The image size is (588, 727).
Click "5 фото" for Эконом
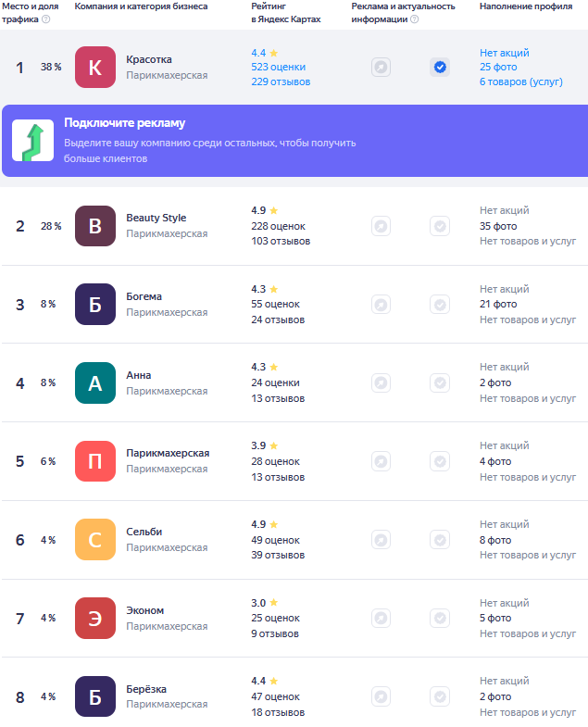tap(495, 618)
